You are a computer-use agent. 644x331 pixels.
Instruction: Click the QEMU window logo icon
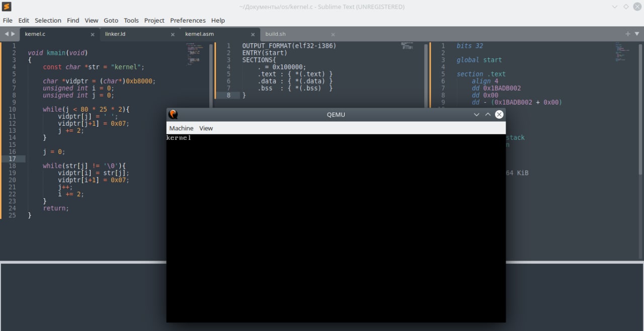tap(173, 114)
